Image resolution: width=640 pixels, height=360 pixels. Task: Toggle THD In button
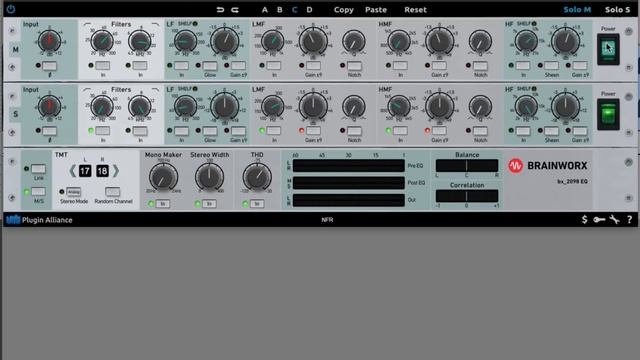coord(256,204)
